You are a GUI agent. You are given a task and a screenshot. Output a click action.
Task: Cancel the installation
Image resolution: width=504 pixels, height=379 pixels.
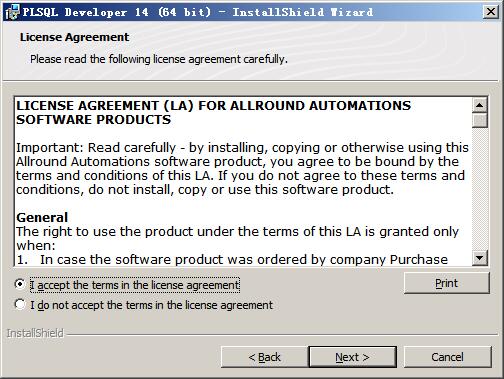(x=447, y=357)
